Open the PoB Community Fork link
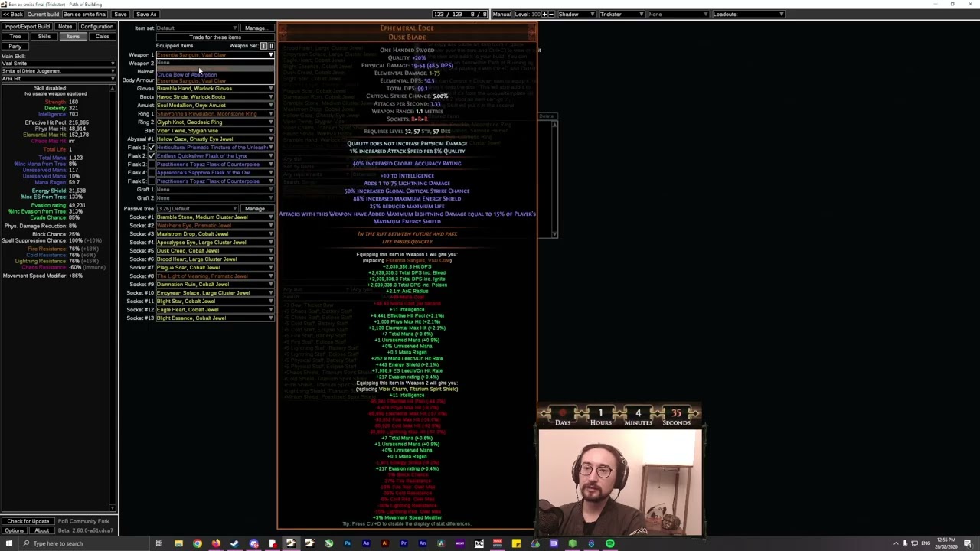This screenshot has width=980, height=551. point(84,521)
